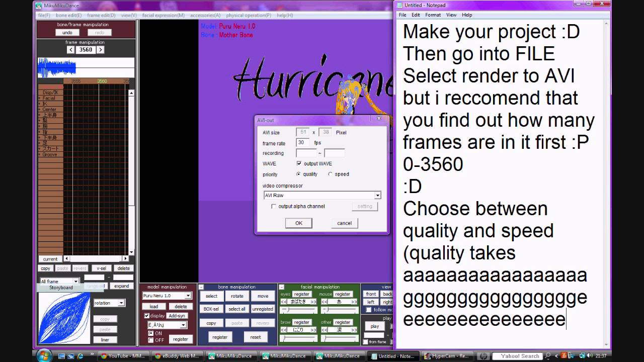This screenshot has width=644, height=362.
Task: Tick the from flame checkbox in play panel
Action: pyautogui.click(x=365, y=342)
